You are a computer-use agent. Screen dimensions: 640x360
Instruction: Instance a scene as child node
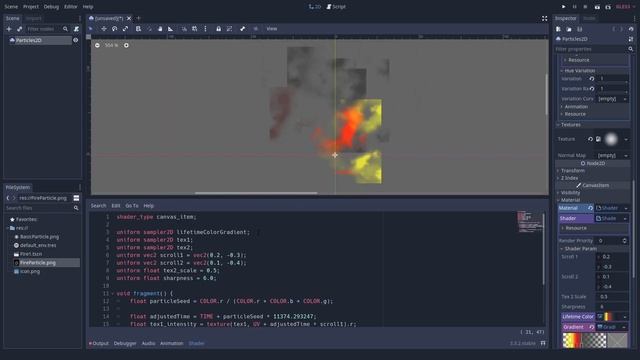19,29
